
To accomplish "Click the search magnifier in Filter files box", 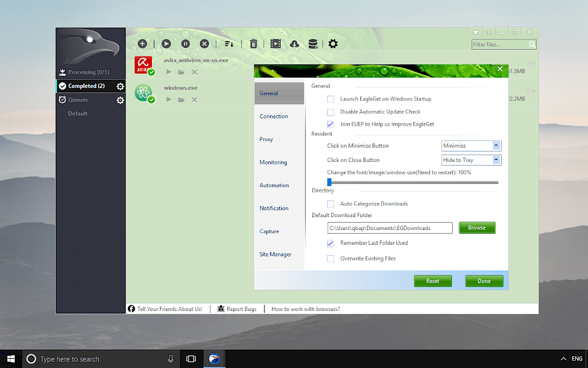I will point(532,45).
